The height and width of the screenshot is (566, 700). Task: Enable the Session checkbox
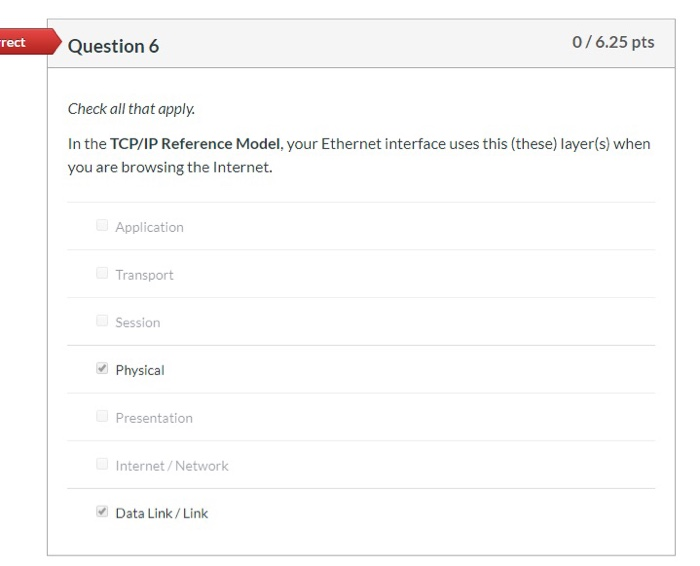pyautogui.click(x=102, y=321)
